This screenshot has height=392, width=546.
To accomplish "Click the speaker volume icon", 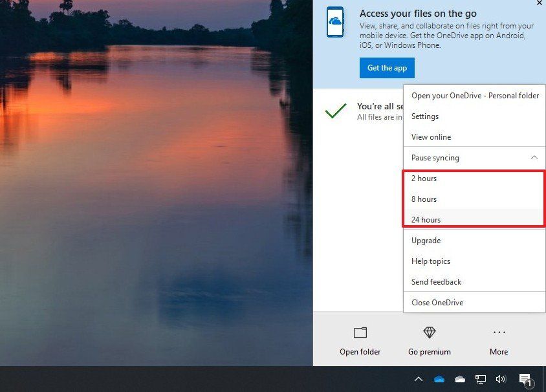I will [x=501, y=380].
